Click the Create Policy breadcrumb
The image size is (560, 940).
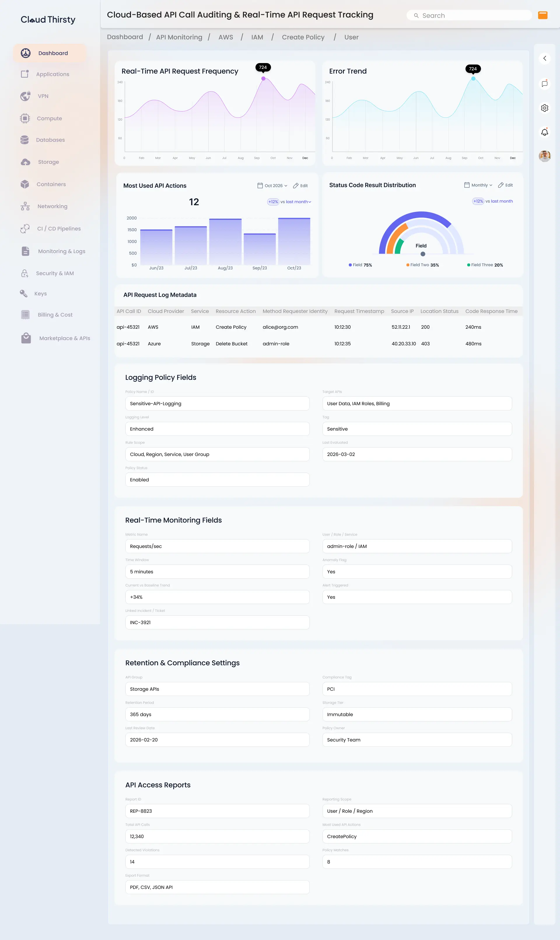pos(303,37)
